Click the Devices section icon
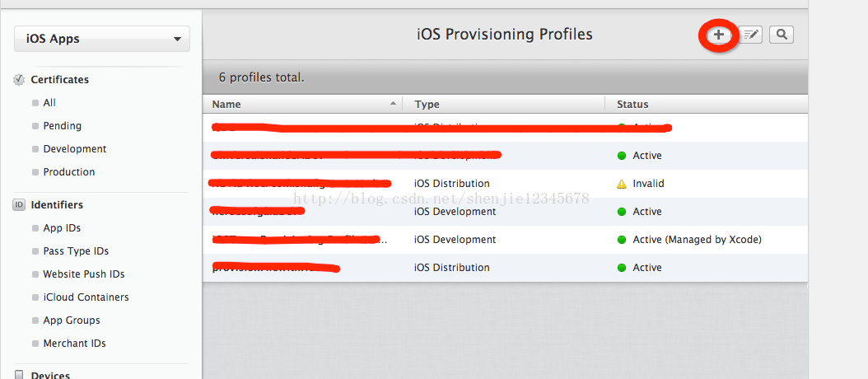The height and width of the screenshot is (379, 868). point(19,375)
